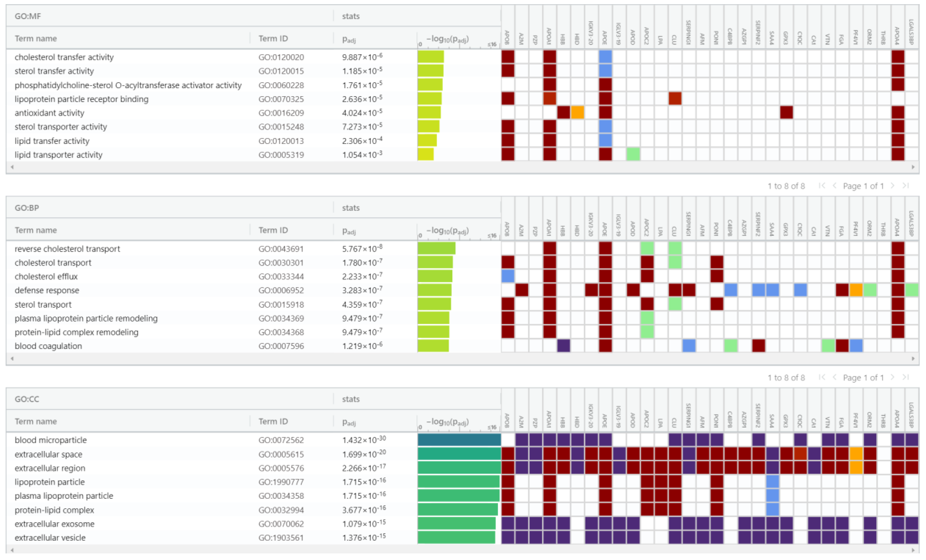Image resolution: width=926 pixels, height=560 pixels.
Task: Select the defense response term name
Action: (47, 290)
